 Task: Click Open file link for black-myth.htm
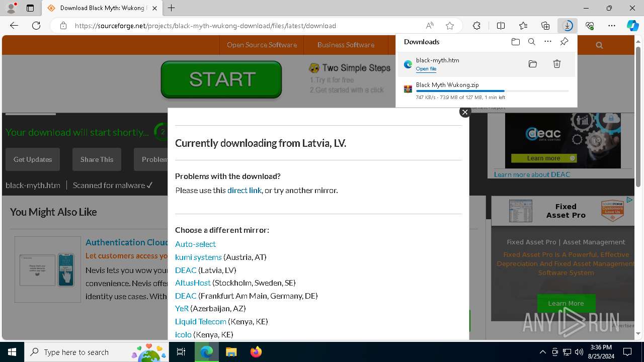tap(426, 69)
